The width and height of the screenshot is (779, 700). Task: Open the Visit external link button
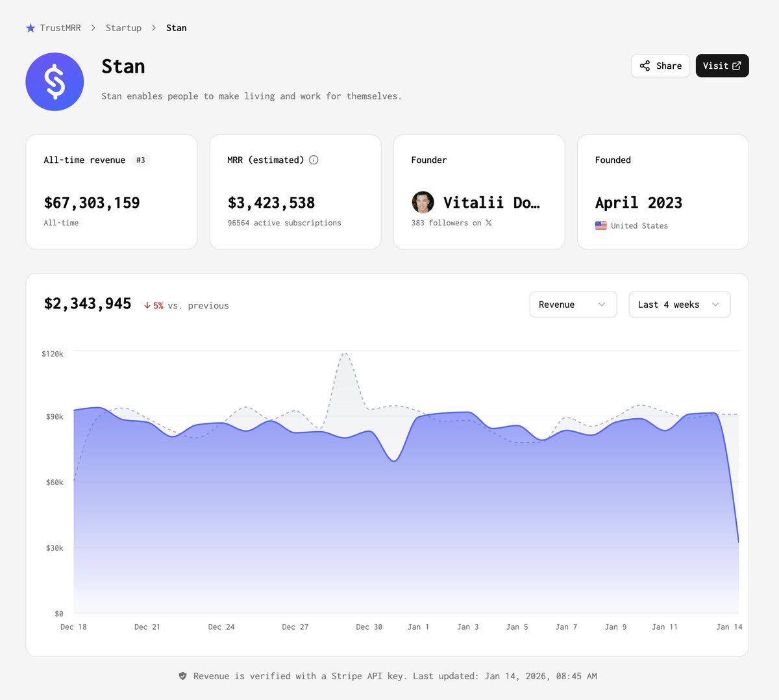pos(722,66)
